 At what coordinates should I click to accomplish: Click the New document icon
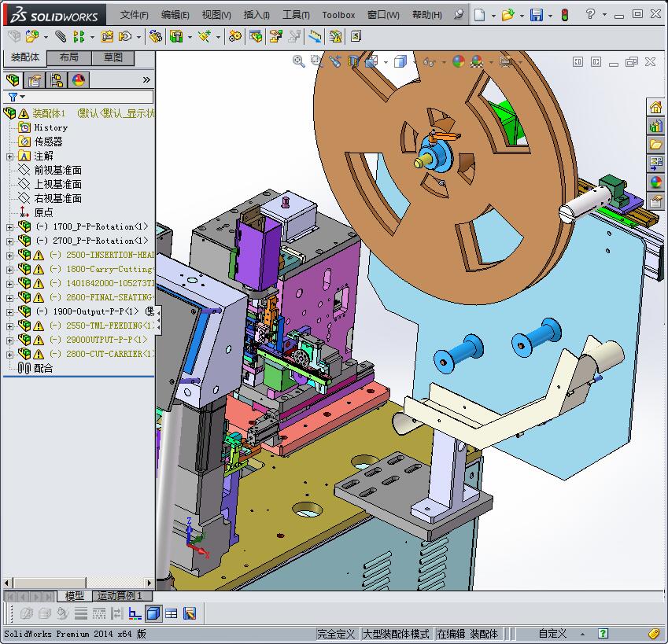coord(480,15)
